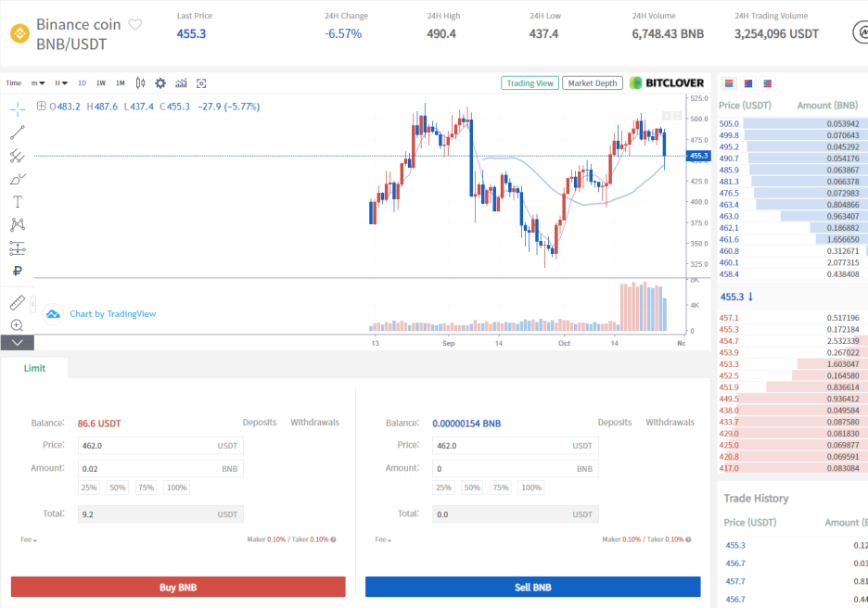This screenshot has height=608, width=868.
Task: Select the prediction and measurement tool
Action: [18, 248]
